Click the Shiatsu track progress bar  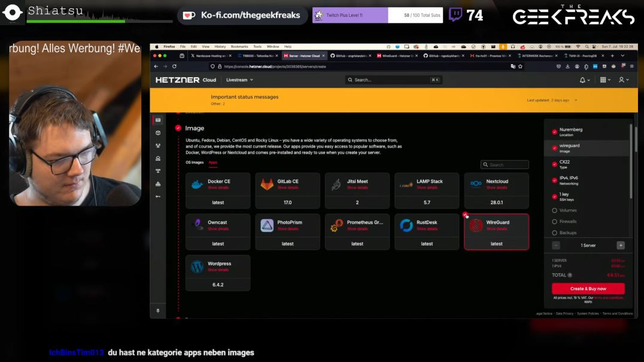(99, 22)
